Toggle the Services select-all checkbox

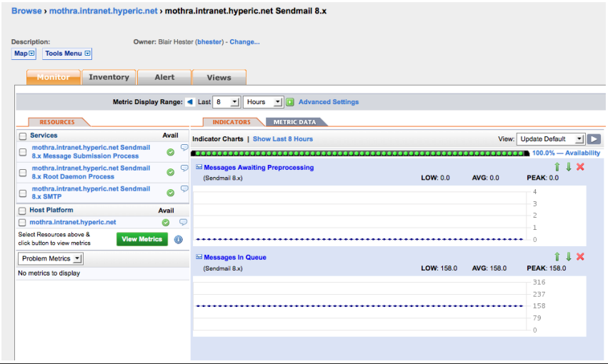pyautogui.click(x=23, y=136)
